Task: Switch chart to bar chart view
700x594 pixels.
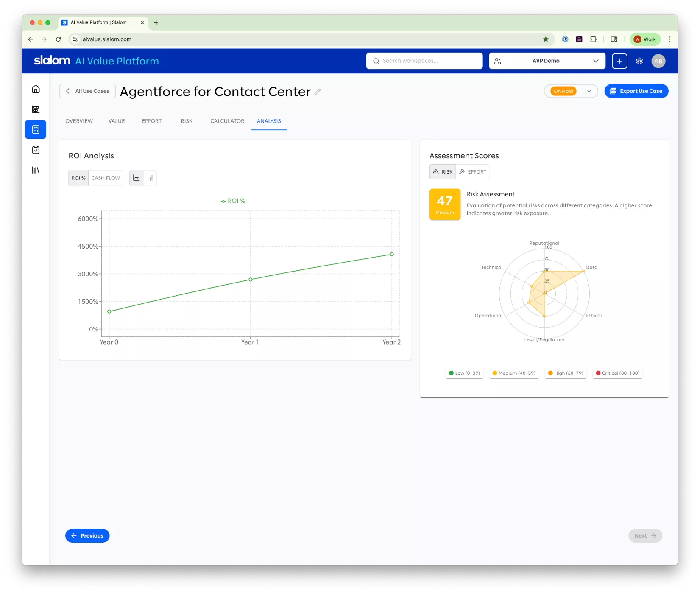Action: pos(150,178)
